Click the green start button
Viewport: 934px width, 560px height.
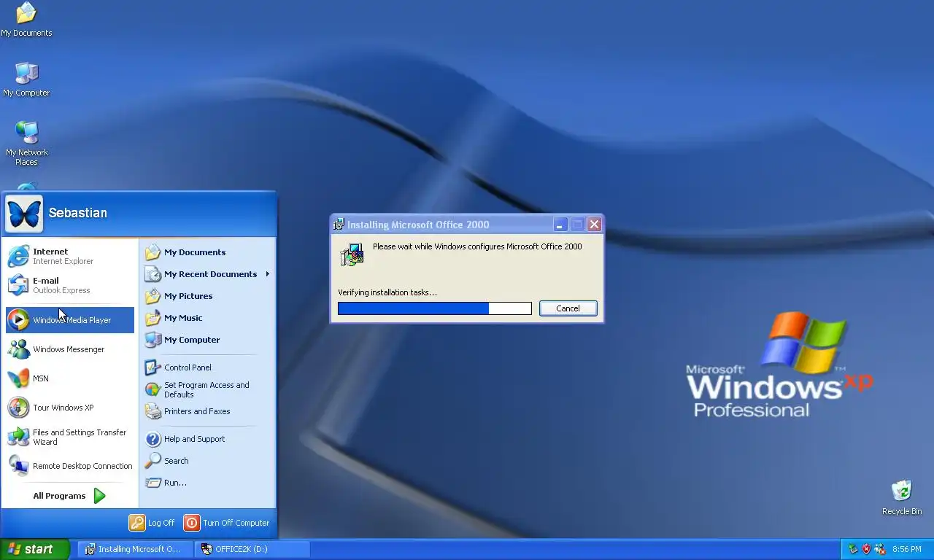click(x=34, y=549)
